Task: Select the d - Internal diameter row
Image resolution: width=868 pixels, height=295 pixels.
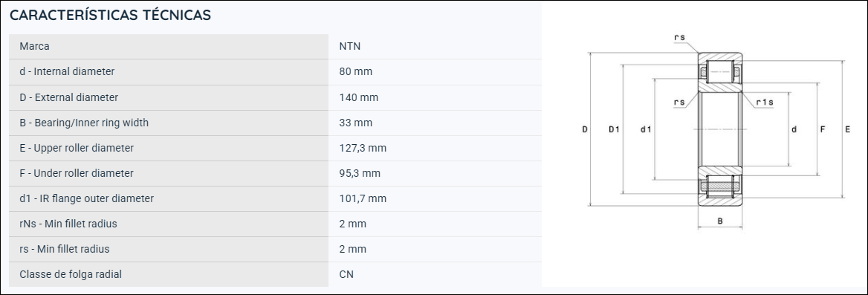Action: [275, 72]
